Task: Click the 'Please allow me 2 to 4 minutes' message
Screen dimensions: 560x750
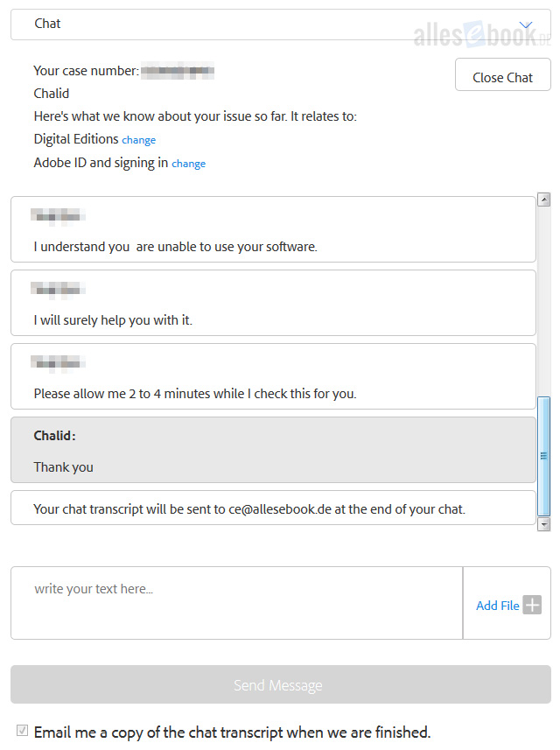Action: [x=273, y=376]
